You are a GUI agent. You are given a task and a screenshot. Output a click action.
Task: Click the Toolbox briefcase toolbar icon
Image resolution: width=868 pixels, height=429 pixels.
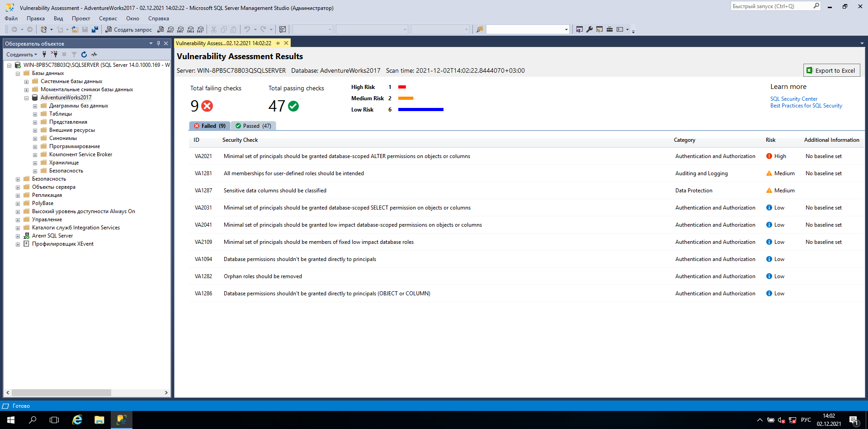click(x=609, y=29)
